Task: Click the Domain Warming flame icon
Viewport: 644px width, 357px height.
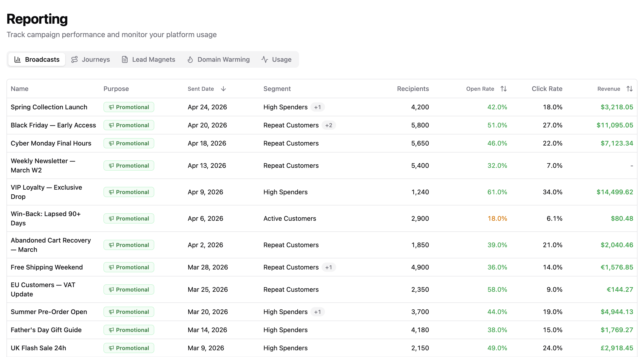Action: click(x=190, y=59)
